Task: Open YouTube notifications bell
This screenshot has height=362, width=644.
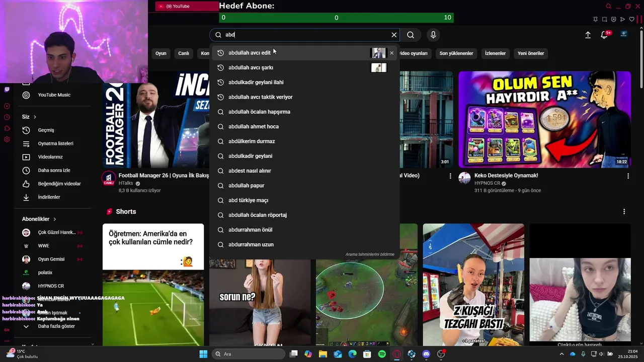Action: 604,35
